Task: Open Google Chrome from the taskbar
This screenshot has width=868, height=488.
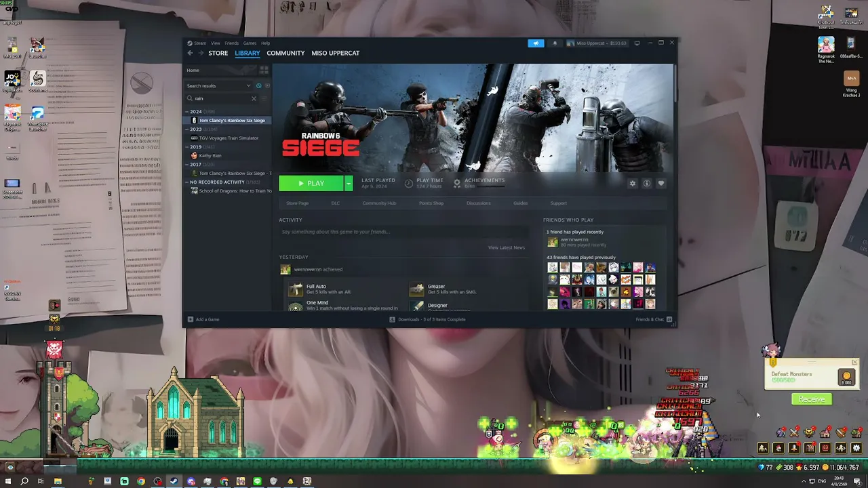Action: [141, 481]
